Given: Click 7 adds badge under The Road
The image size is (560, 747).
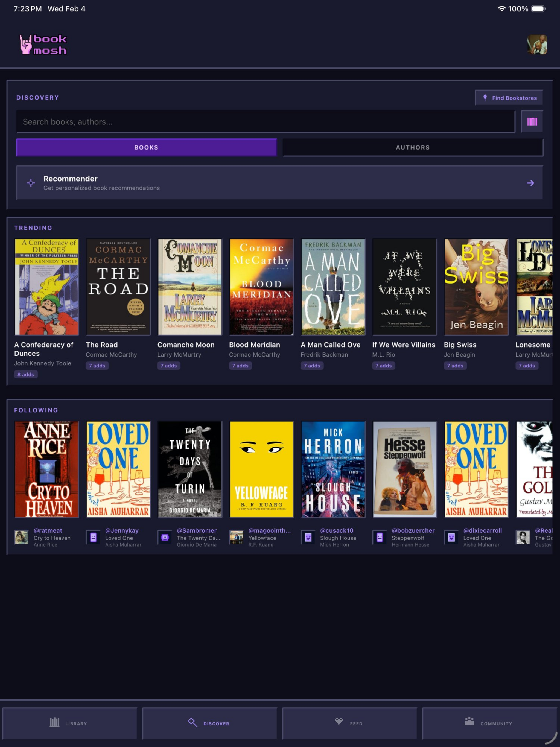Looking at the screenshot, I should tap(97, 365).
